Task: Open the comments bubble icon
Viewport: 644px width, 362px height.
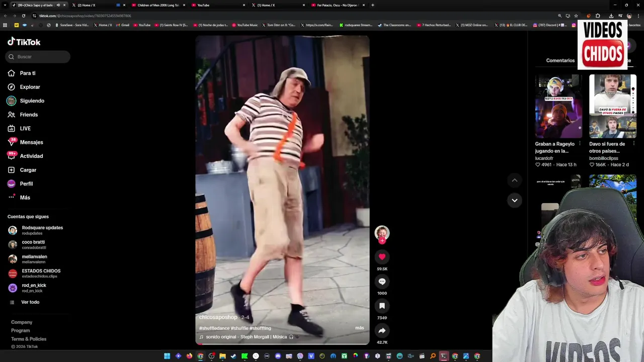Action: (382, 282)
